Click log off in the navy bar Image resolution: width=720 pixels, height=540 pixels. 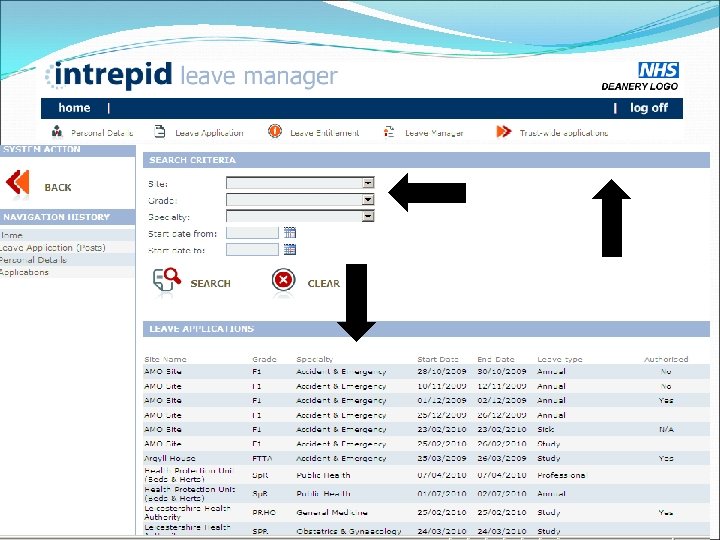pos(648,108)
